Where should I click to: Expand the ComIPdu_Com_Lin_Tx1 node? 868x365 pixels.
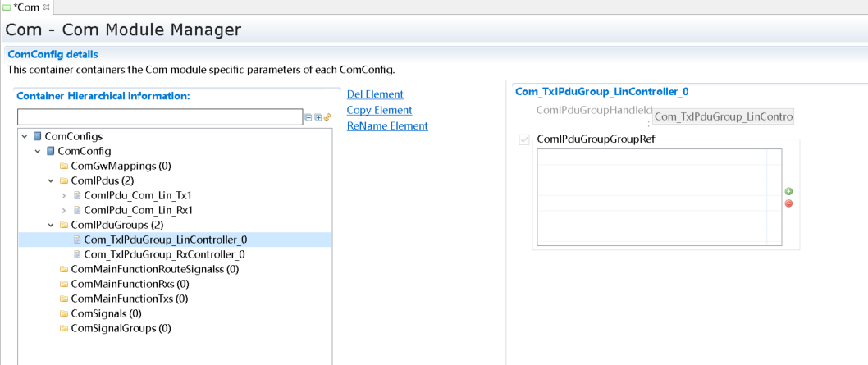tap(64, 195)
